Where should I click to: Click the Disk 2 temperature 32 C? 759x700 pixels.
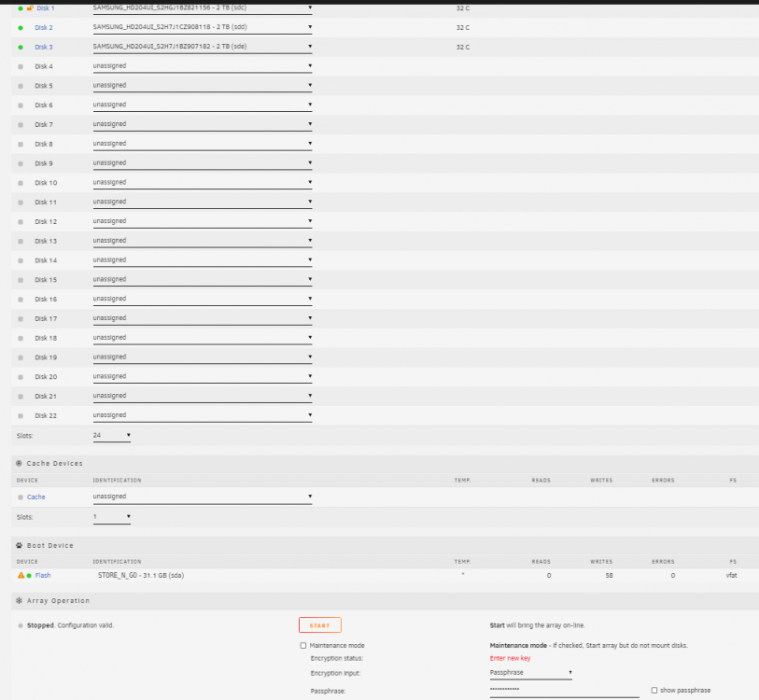click(x=463, y=28)
